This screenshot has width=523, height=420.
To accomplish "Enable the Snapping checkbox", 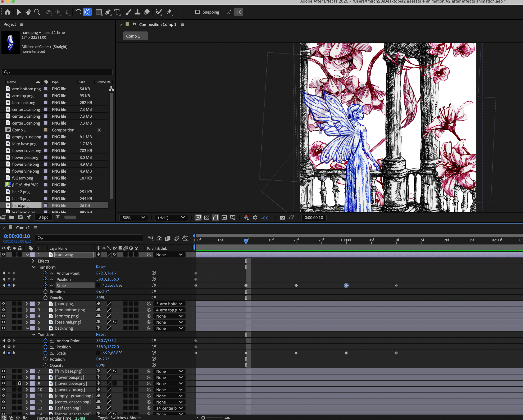I will tap(197, 12).
